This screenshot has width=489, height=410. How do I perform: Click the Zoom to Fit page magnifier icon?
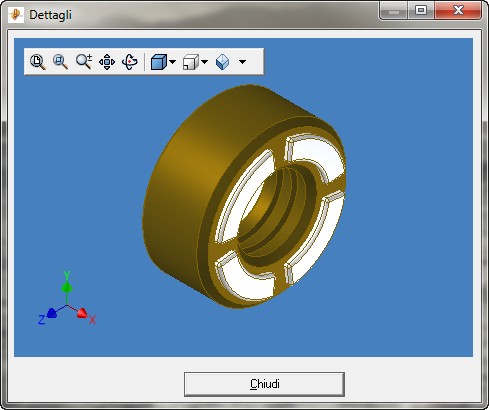[38, 62]
